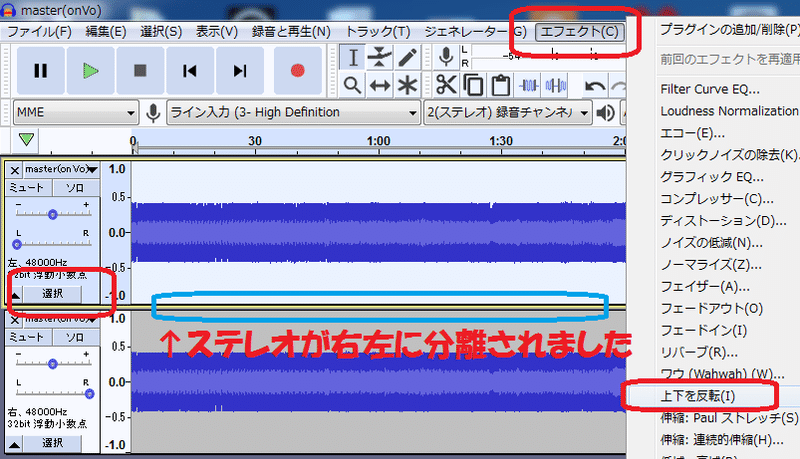Click the upper track gain slider
800x459 pixels.
click(53, 214)
